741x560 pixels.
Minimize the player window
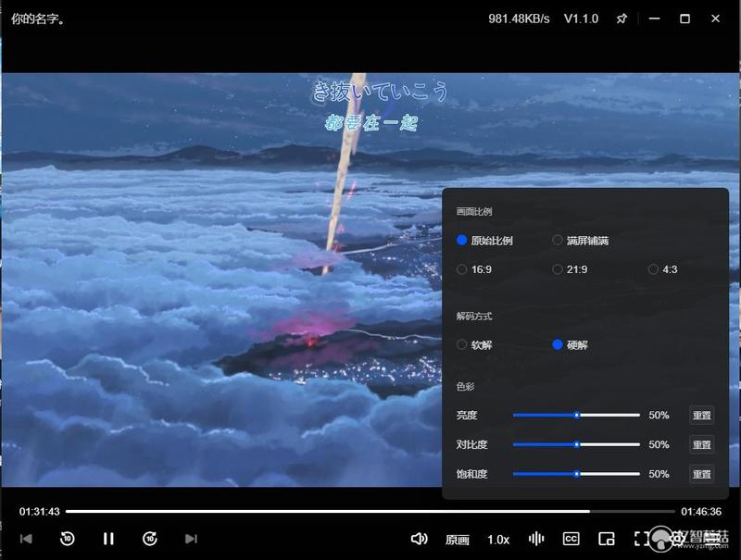tap(654, 19)
